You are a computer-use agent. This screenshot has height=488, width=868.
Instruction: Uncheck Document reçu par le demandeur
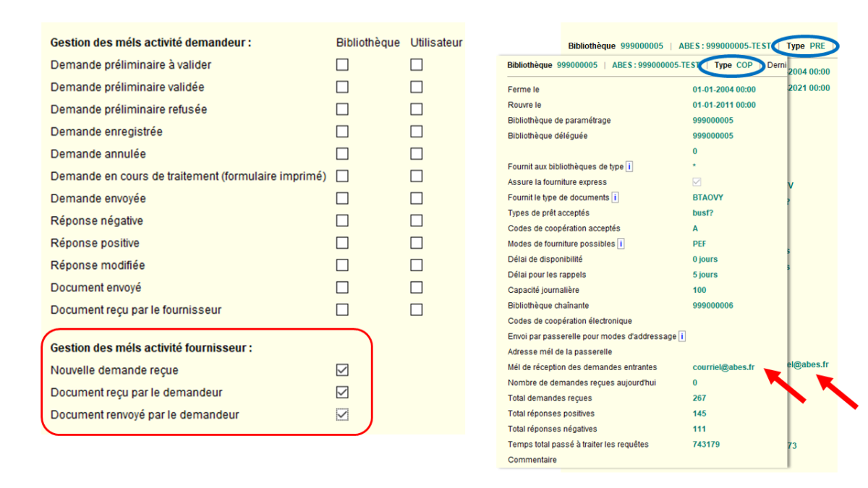click(x=342, y=393)
